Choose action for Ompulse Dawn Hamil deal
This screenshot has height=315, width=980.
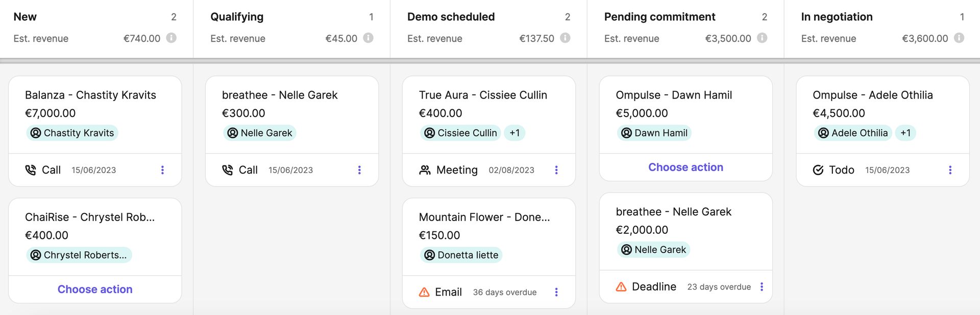point(685,167)
